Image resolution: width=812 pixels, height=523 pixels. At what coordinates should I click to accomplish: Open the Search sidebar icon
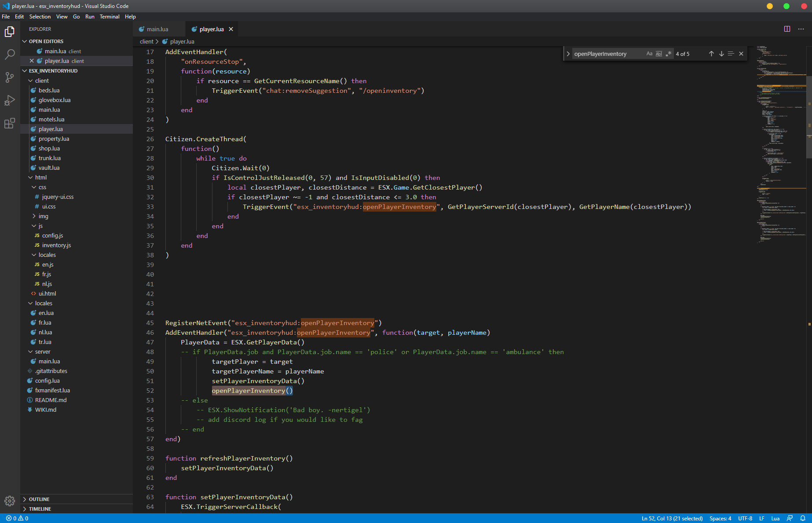[9, 55]
